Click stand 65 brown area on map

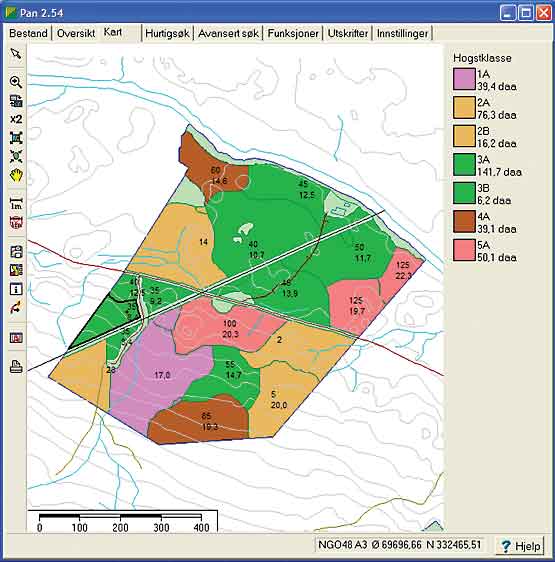201,420
